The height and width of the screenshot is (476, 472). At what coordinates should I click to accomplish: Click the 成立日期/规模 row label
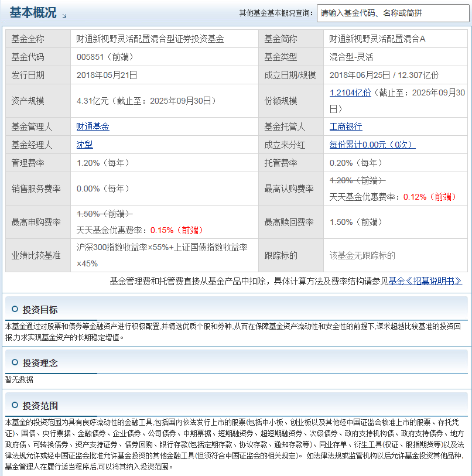290,75
